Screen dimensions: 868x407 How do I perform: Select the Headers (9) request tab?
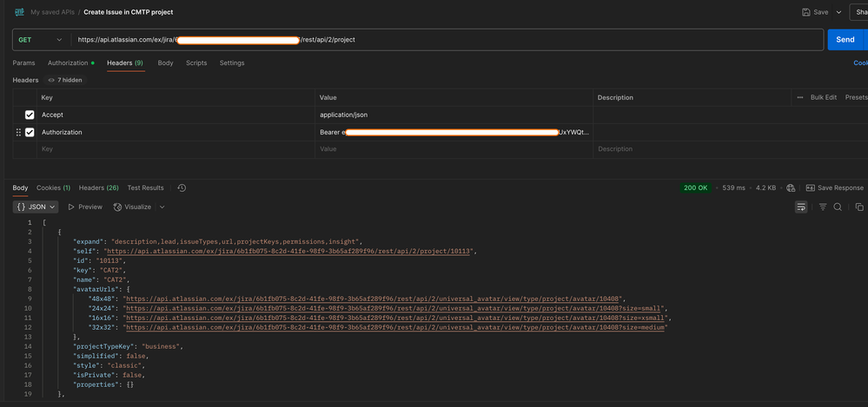[125, 63]
